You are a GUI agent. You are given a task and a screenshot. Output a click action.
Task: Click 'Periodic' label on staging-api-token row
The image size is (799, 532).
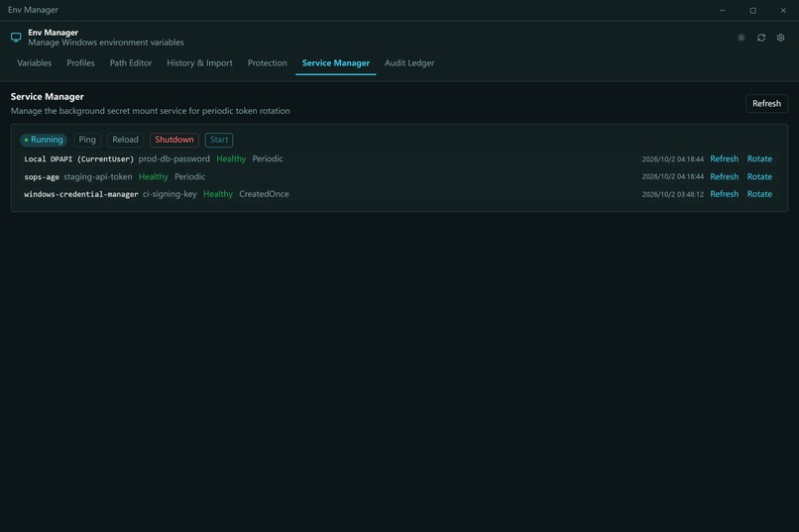pos(190,176)
